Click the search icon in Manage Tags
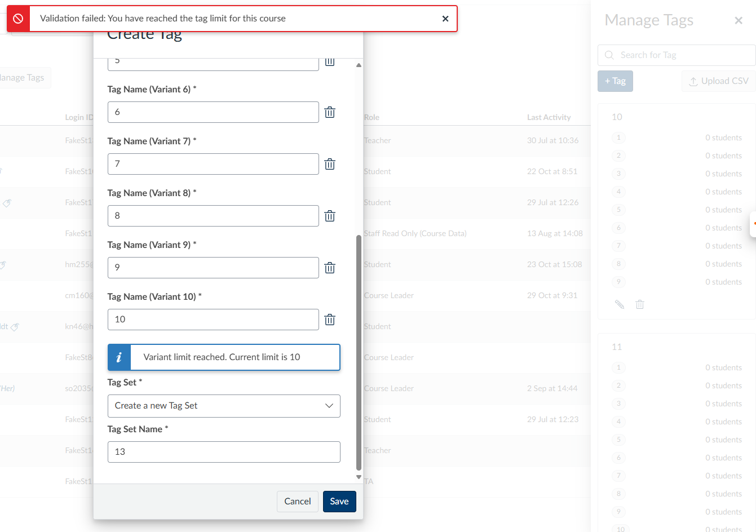The width and height of the screenshot is (756, 532). 609,55
